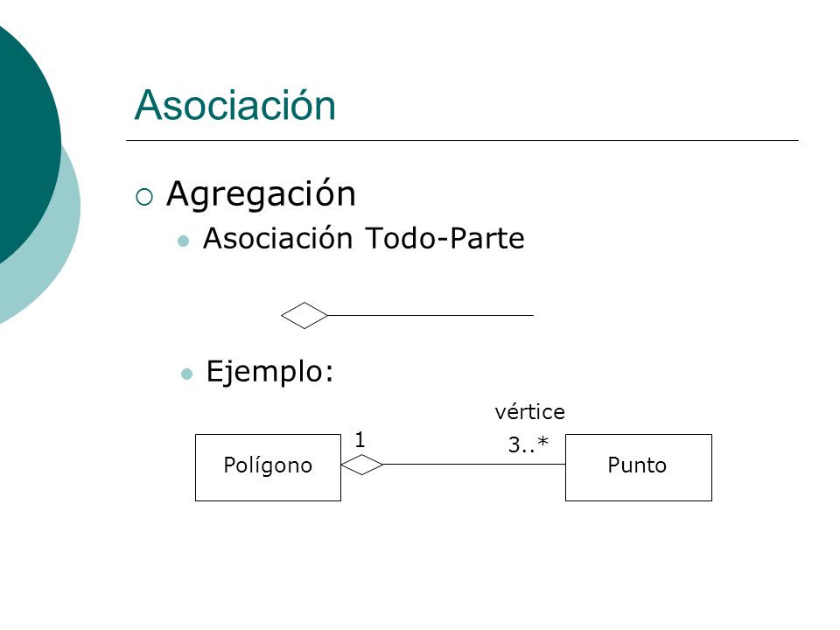This screenshot has height=630, width=840.
Task: Click the multiplicity label '1' near Polígono
Action: 360,440
